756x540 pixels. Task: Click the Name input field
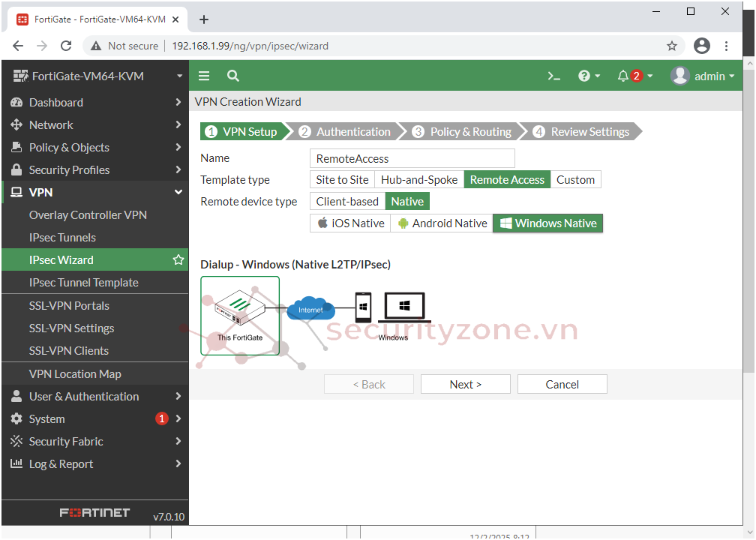tap(412, 158)
